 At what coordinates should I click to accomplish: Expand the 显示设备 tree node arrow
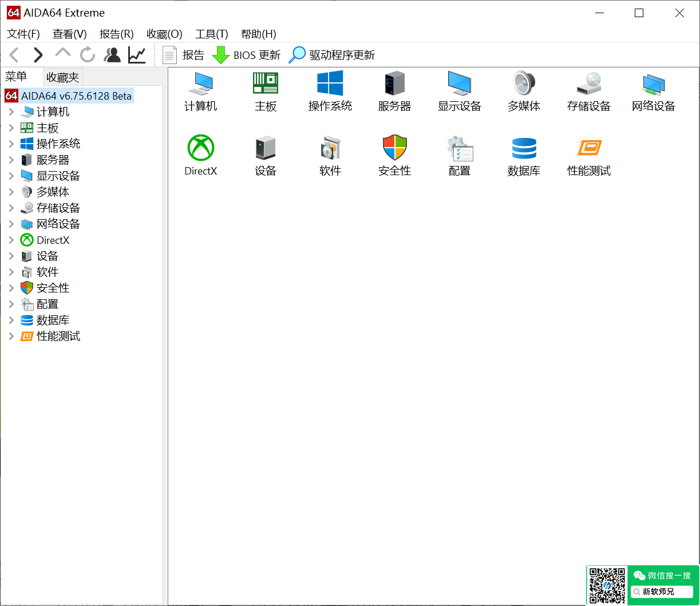click(x=11, y=176)
